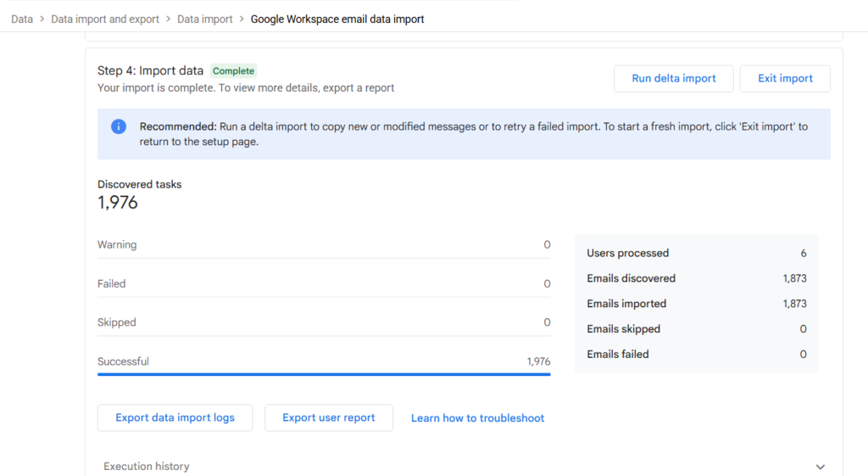Click the Emails discovered label
The image size is (868, 476).
tap(631, 279)
